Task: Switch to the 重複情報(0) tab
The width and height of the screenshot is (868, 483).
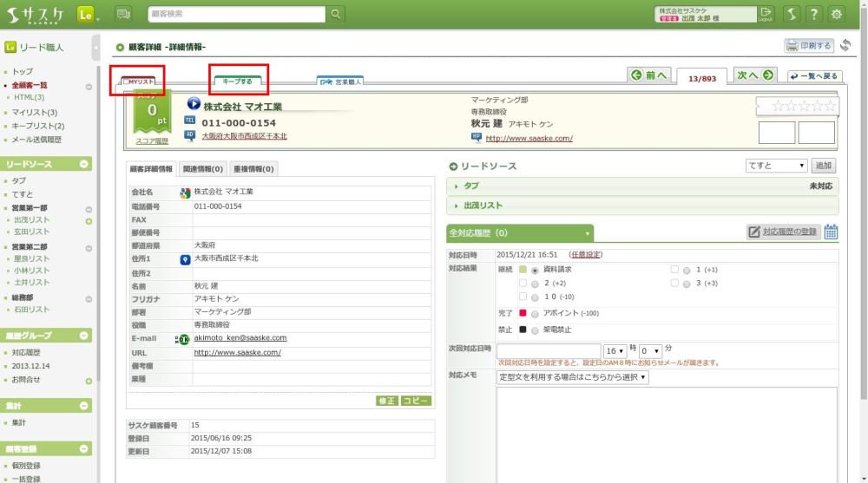Action: 253,169
